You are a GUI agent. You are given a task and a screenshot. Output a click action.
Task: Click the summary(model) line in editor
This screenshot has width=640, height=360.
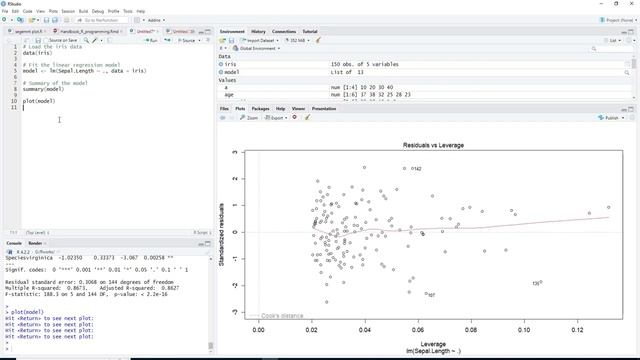tap(43, 89)
